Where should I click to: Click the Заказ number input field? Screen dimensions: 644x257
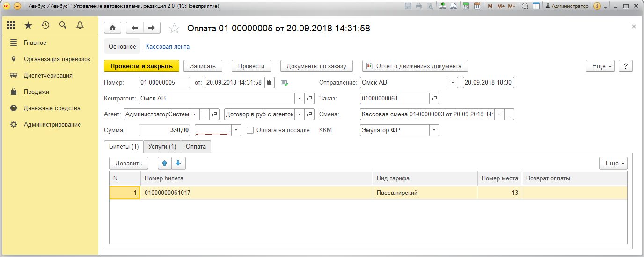(x=395, y=99)
